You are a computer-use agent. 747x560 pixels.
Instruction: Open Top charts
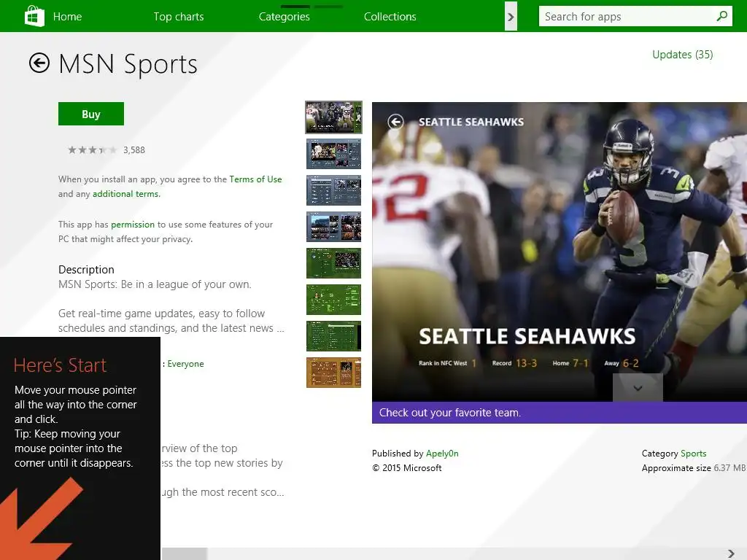coord(179,17)
